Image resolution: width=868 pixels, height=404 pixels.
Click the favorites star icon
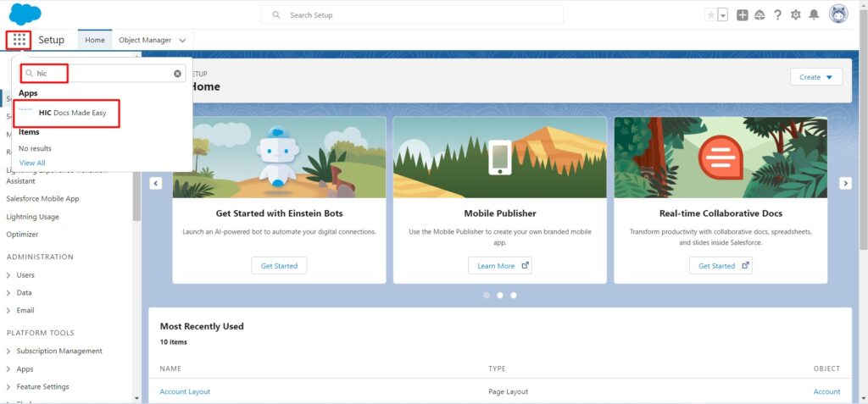[711, 15]
